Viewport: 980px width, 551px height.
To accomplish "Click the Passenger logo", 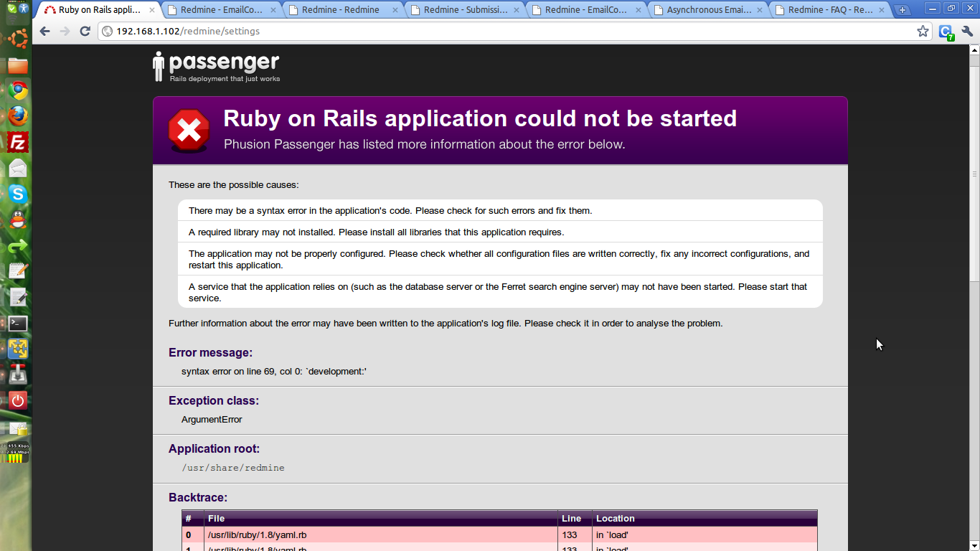I will click(216, 67).
